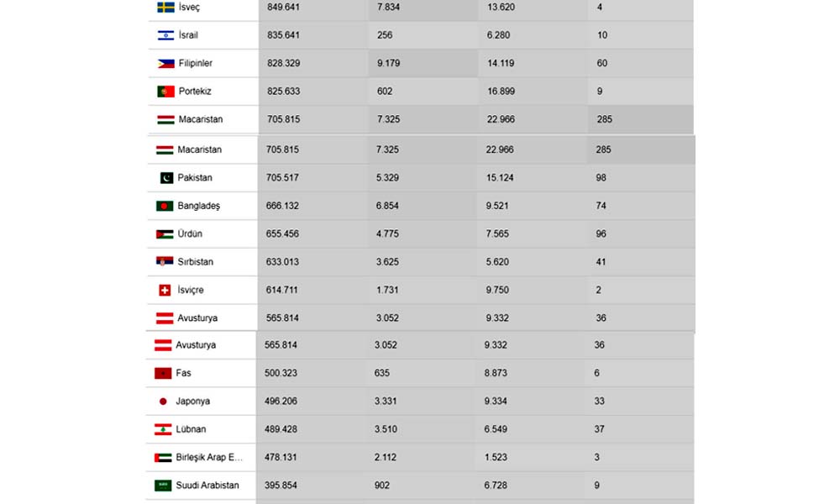
Task: Click the Portugal flag icon
Action: pyautogui.click(x=165, y=92)
